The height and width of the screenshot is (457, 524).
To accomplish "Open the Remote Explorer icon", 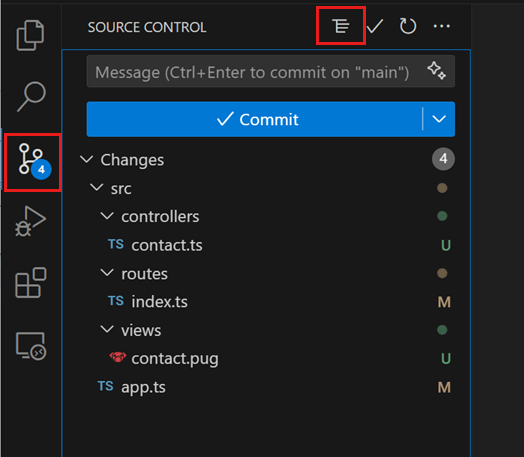I will tap(31, 346).
